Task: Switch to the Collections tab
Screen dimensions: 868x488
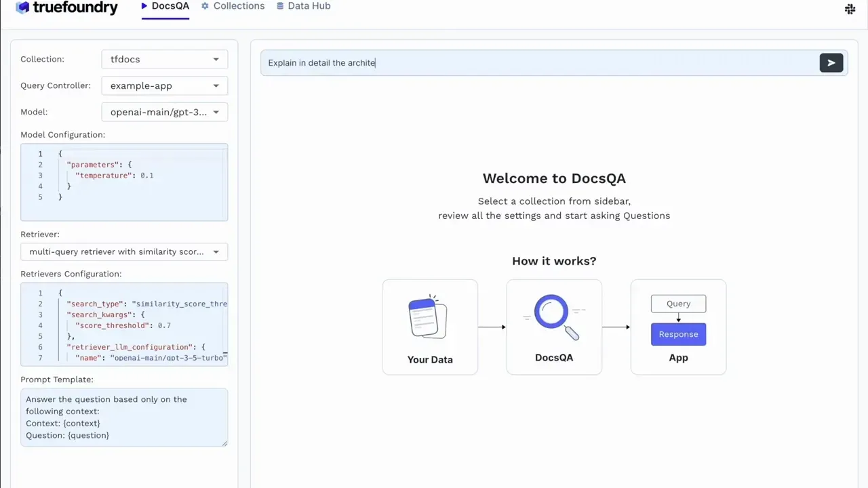Action: pos(239,5)
